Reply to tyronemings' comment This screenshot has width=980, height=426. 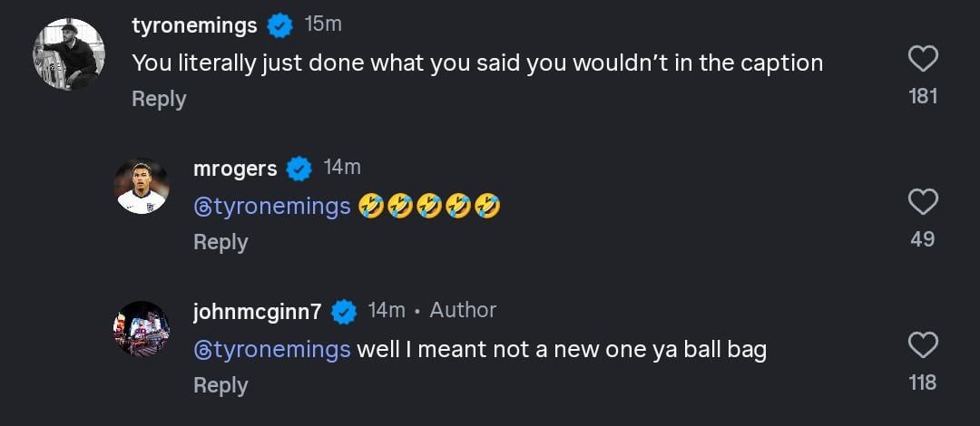[x=159, y=99]
